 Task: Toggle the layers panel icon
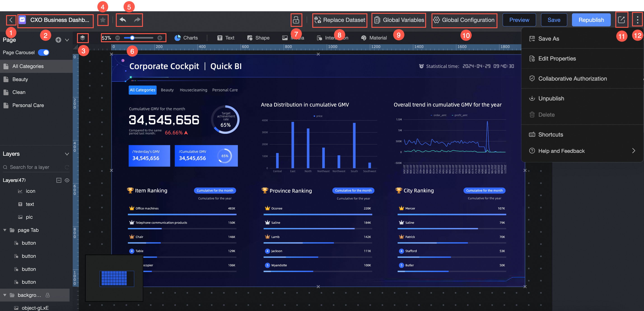[82, 38]
